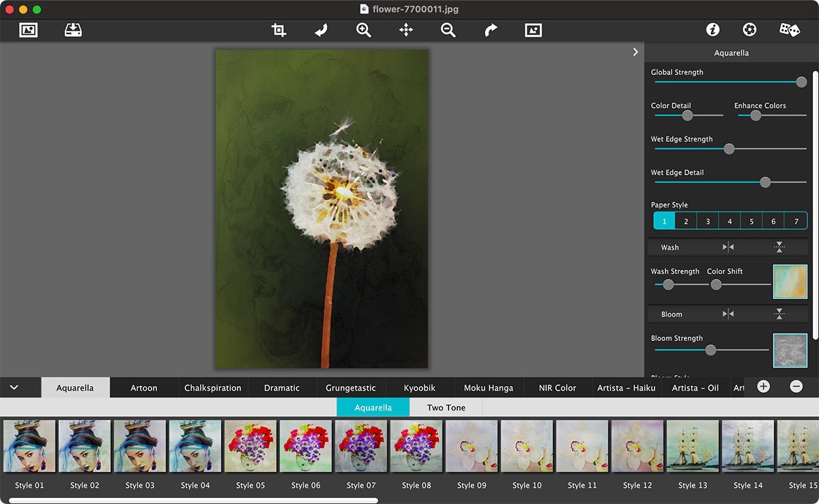
Task: Toggle the before/after image comparison
Action: [x=532, y=29]
